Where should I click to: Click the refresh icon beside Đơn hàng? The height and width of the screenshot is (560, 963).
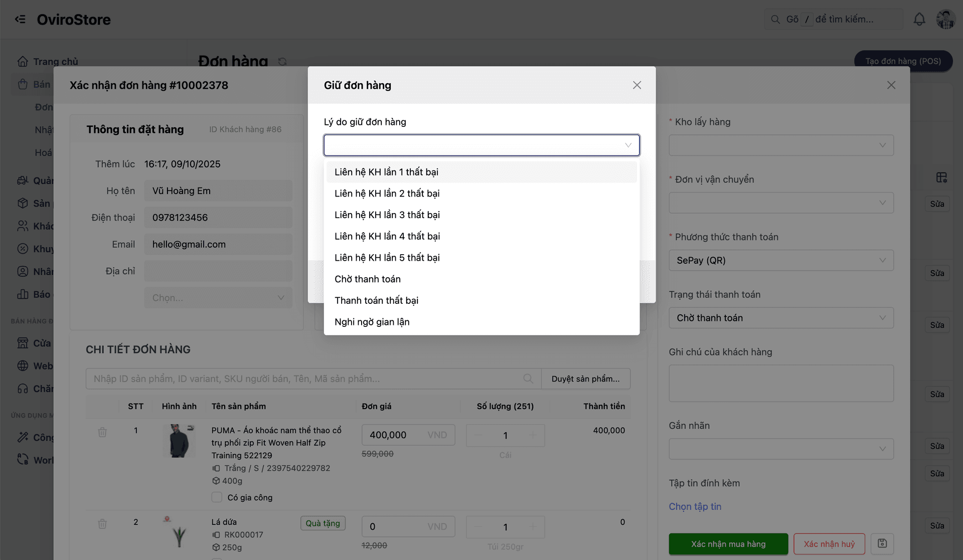[x=282, y=61]
